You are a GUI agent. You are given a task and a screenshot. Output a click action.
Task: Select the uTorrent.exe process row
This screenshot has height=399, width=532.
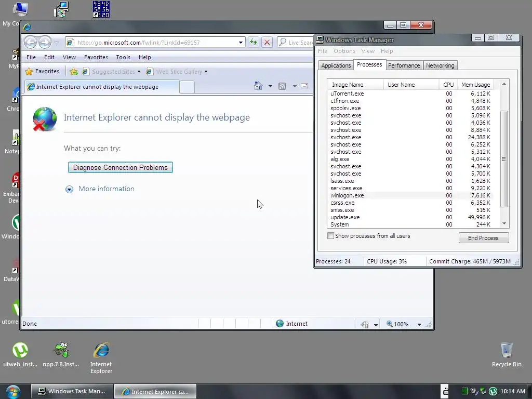410,94
